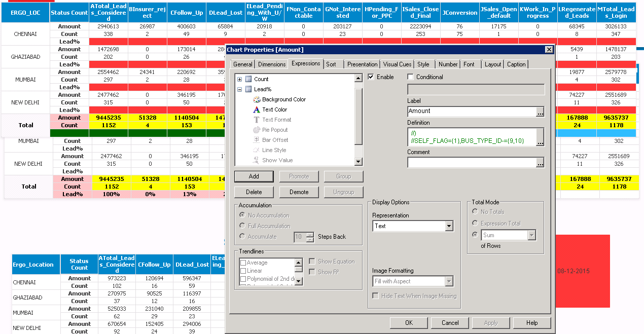
Task: Click the Promote button
Action: (299, 176)
